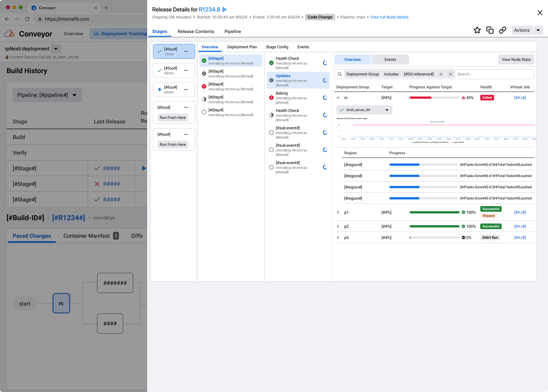Screen dimensions: 548x392
Task: Open View chart in ODS link
Action: click(437, 122)
